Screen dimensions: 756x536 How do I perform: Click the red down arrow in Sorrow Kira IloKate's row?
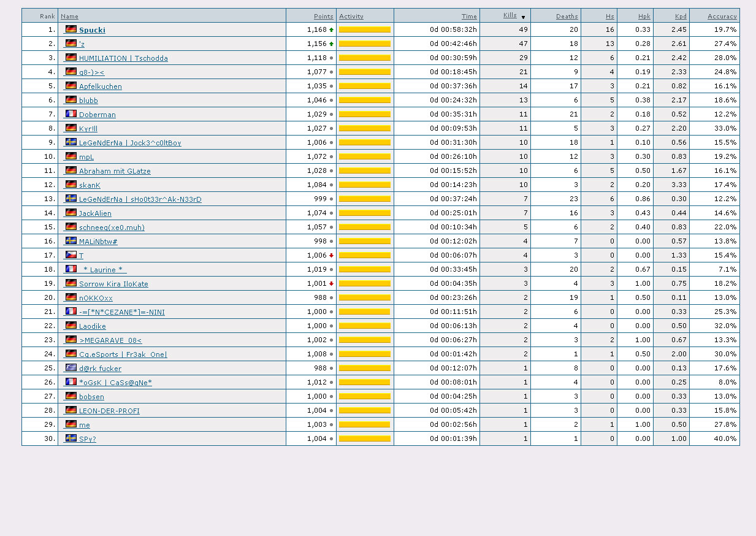(332, 283)
